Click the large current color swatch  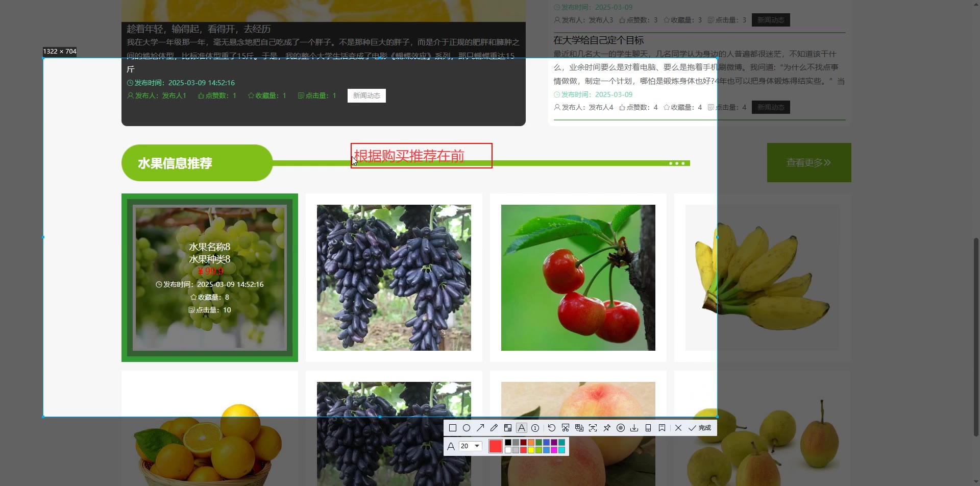496,446
